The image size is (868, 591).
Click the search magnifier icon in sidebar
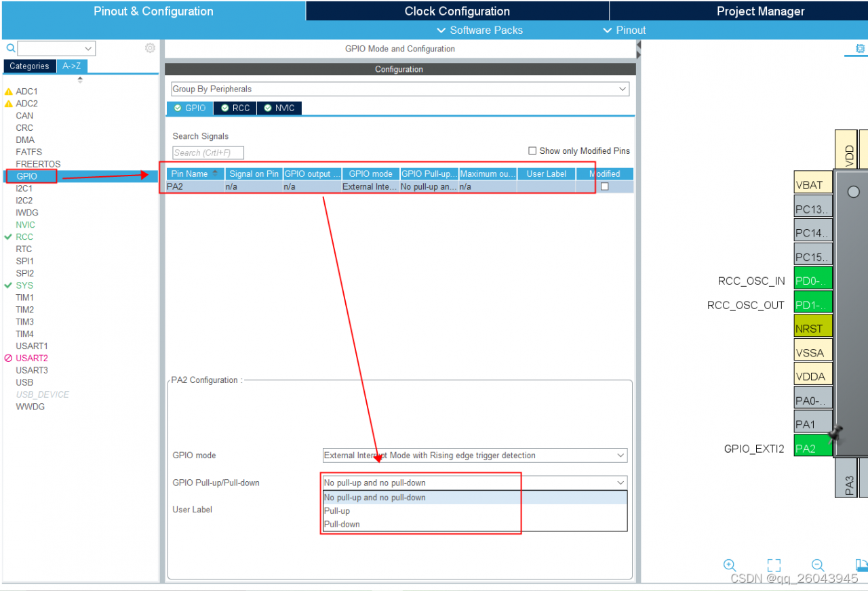[x=11, y=48]
